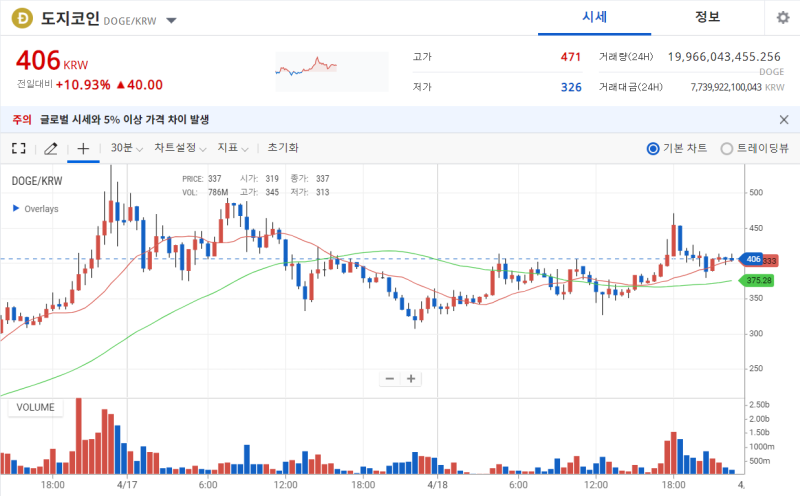The width and height of the screenshot is (800, 496).
Task: Click the ▲40.00 price change text
Action: 140,85
